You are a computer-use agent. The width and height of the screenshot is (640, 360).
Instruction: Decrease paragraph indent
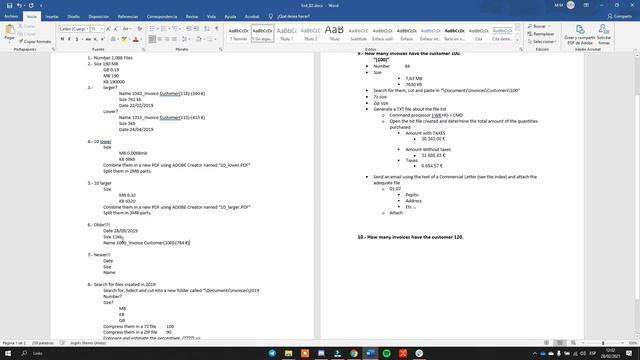click(x=189, y=29)
